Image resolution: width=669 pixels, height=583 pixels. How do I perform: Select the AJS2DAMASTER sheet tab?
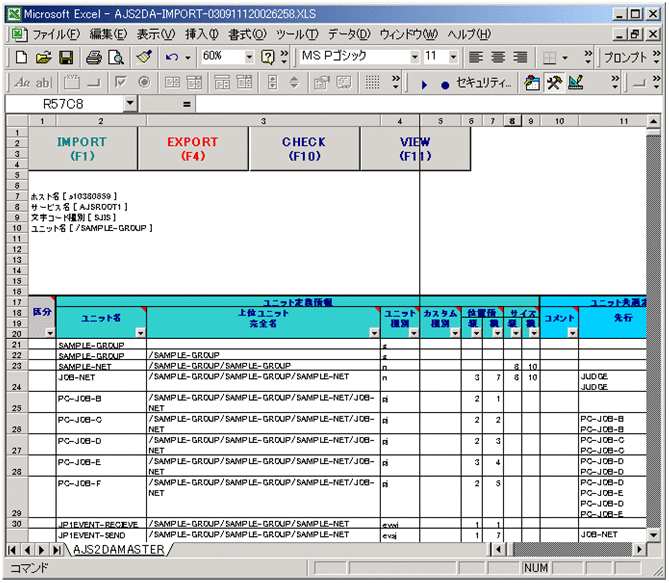point(118,550)
